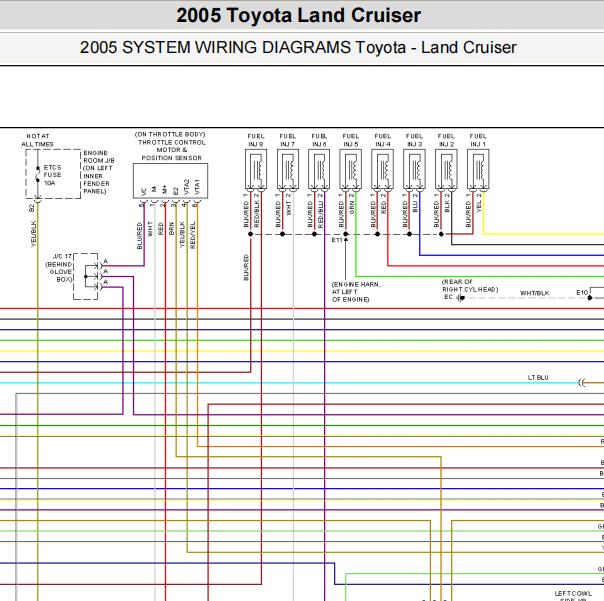This screenshot has height=601, width=604.
Task: Click the Fuel Inj 7 coil symbol
Action: tap(288, 171)
